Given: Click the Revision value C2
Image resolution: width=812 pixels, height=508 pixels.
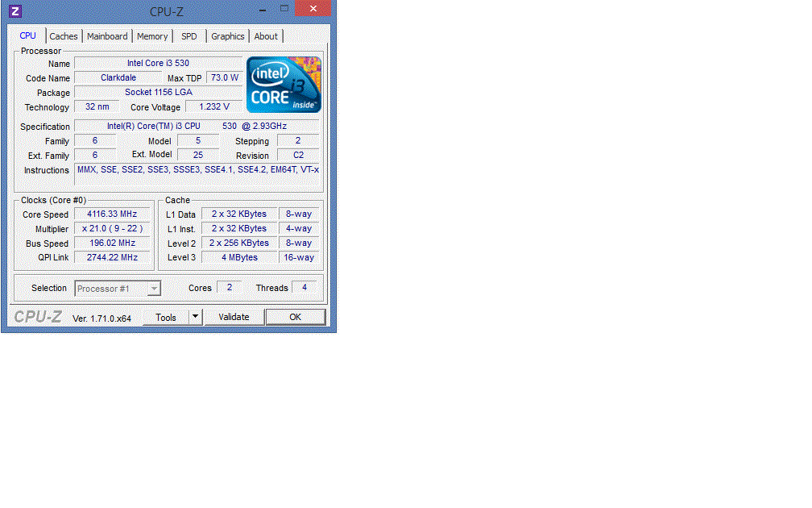Looking at the screenshot, I should 298,155.
